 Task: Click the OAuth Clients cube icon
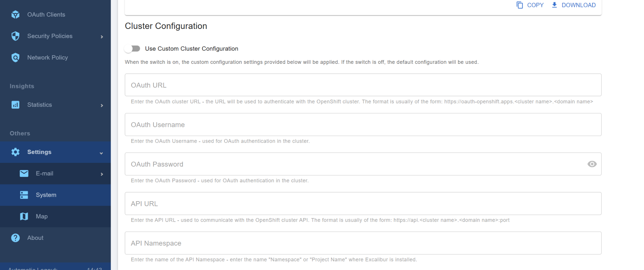(15, 14)
